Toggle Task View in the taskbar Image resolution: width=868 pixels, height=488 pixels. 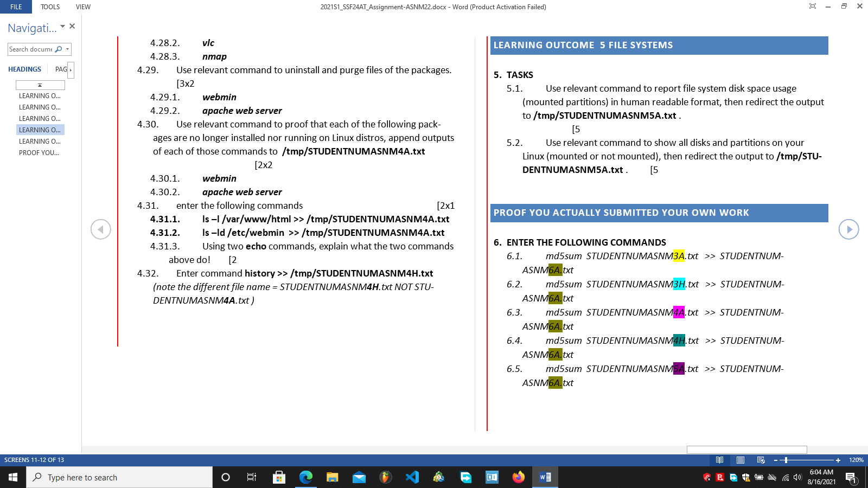[251, 478]
